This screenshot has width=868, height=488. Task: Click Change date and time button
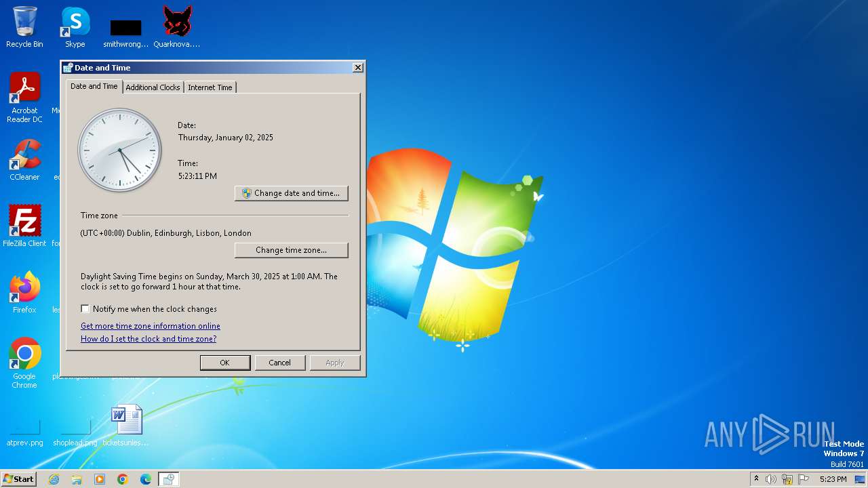tap(292, 193)
